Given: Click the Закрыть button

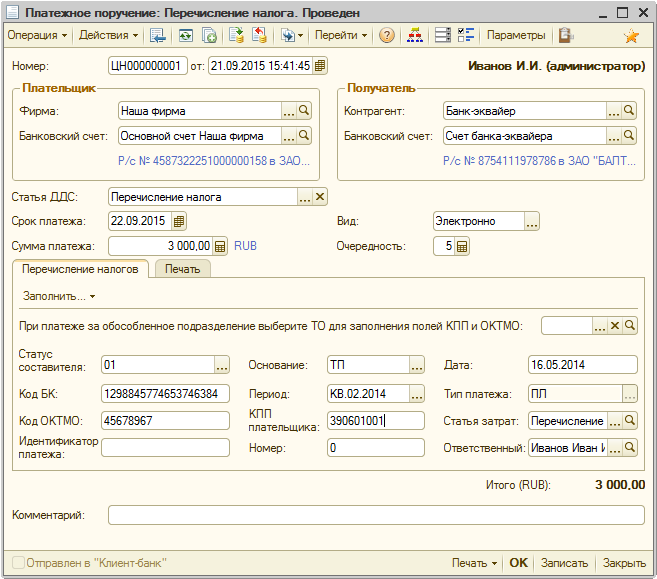Looking at the screenshot, I should tap(624, 563).
